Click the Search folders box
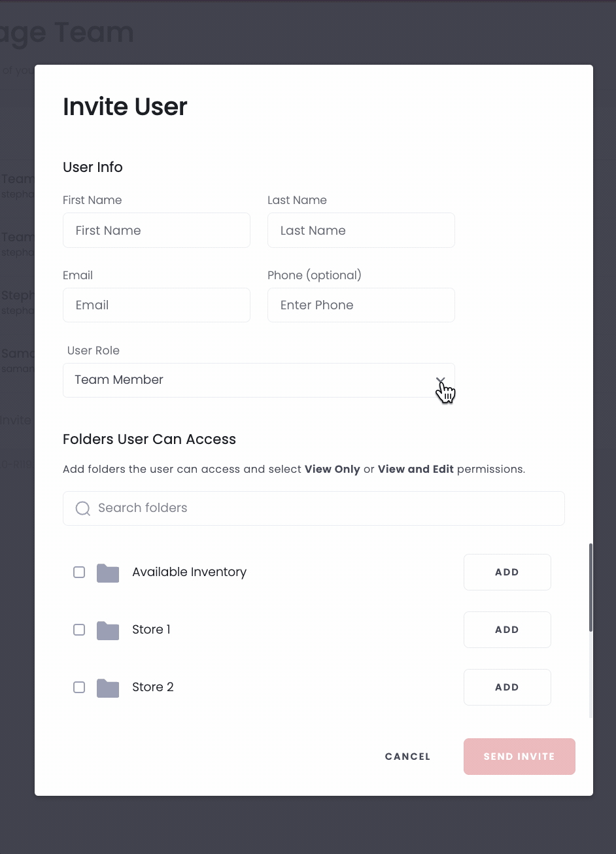616x854 pixels. (x=314, y=508)
